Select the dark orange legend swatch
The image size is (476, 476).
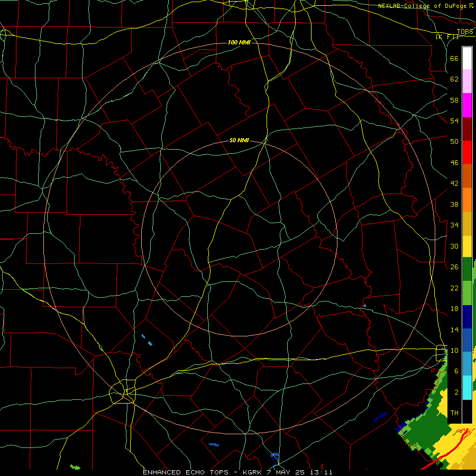click(x=467, y=176)
